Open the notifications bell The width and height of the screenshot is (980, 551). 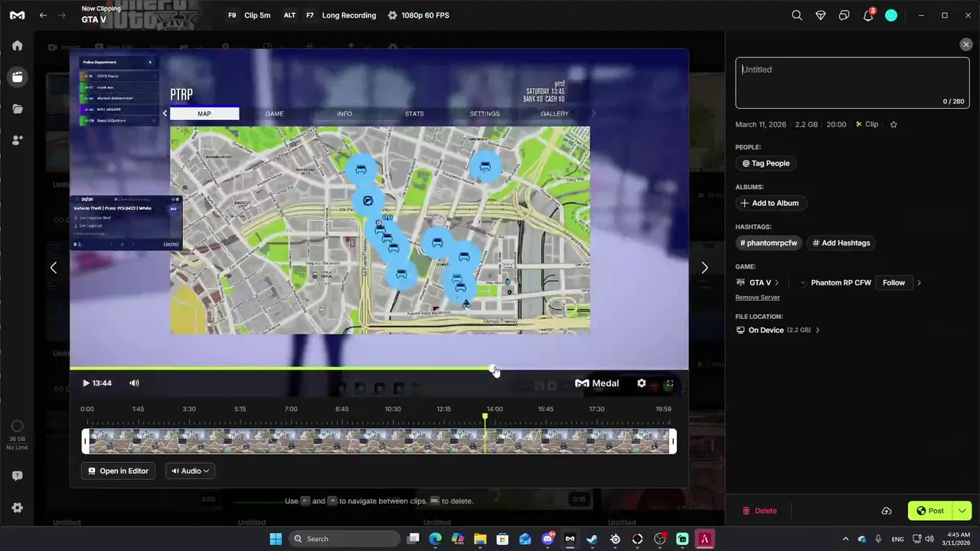[868, 15]
